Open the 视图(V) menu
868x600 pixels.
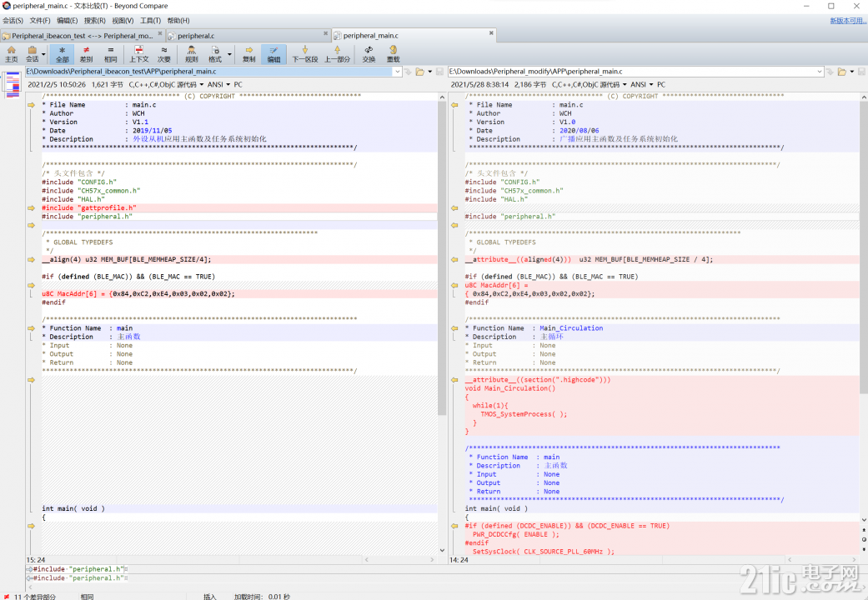click(x=123, y=21)
